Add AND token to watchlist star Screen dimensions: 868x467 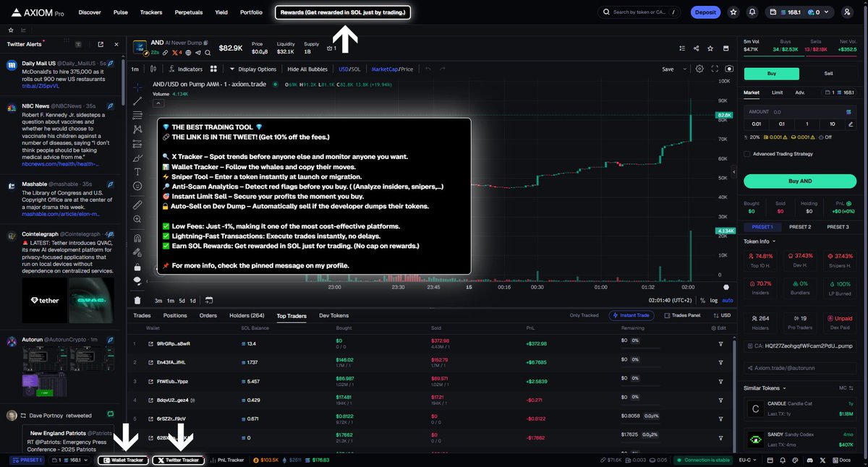click(x=710, y=48)
